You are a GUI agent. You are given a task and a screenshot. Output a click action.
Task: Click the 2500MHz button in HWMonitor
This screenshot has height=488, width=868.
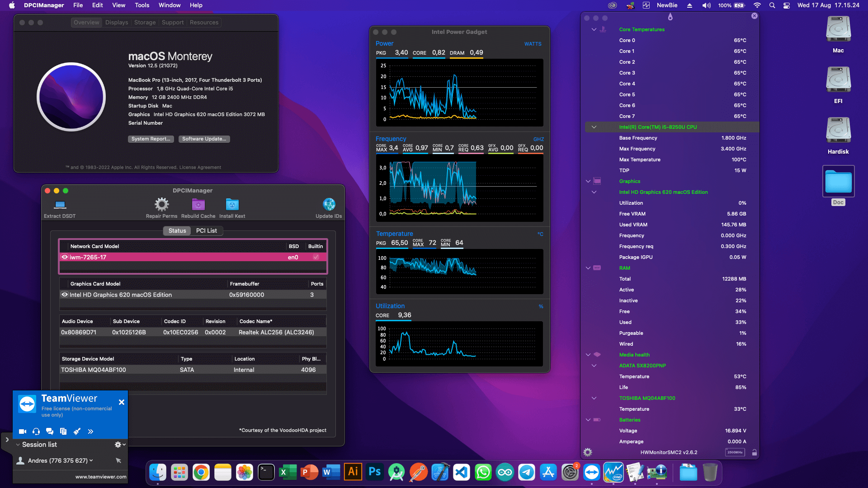coord(735,452)
